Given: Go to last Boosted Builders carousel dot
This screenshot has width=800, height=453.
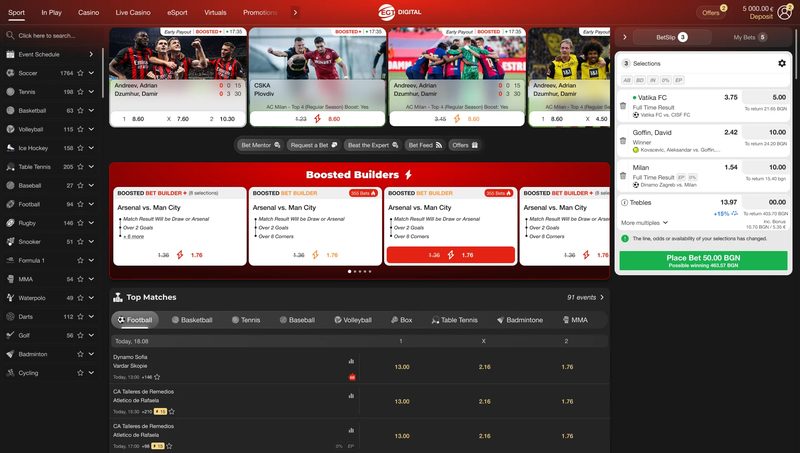Looking at the screenshot, I should pyautogui.click(x=370, y=271).
